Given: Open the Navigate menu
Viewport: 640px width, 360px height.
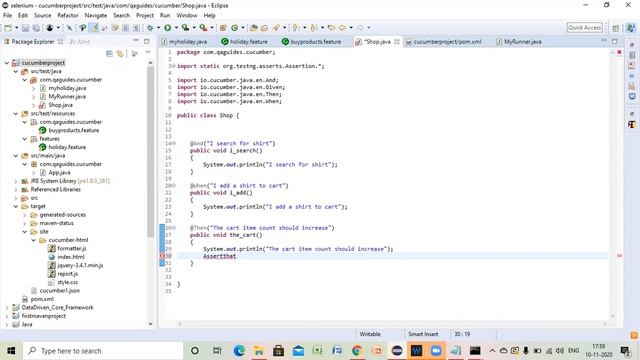Looking at the screenshot, I should [x=96, y=16].
